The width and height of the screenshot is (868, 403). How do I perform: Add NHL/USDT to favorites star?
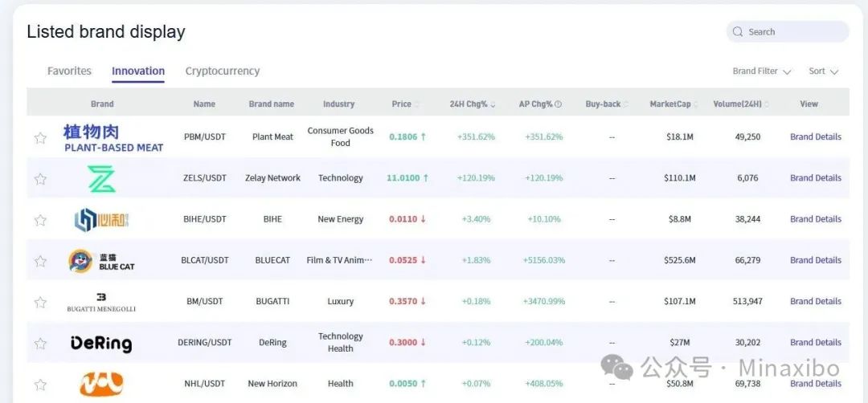coord(40,385)
